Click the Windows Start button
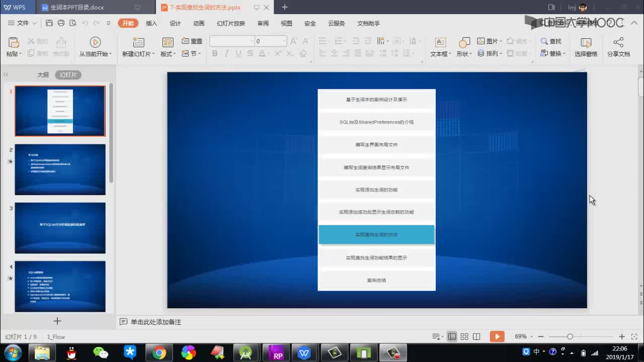Screen dimensions: 644x362 point(13,353)
